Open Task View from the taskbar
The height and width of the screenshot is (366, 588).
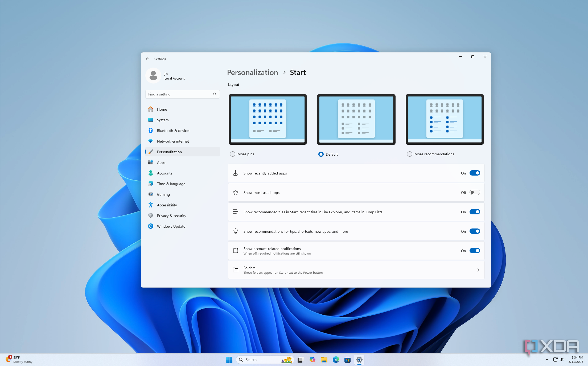pos(301,360)
